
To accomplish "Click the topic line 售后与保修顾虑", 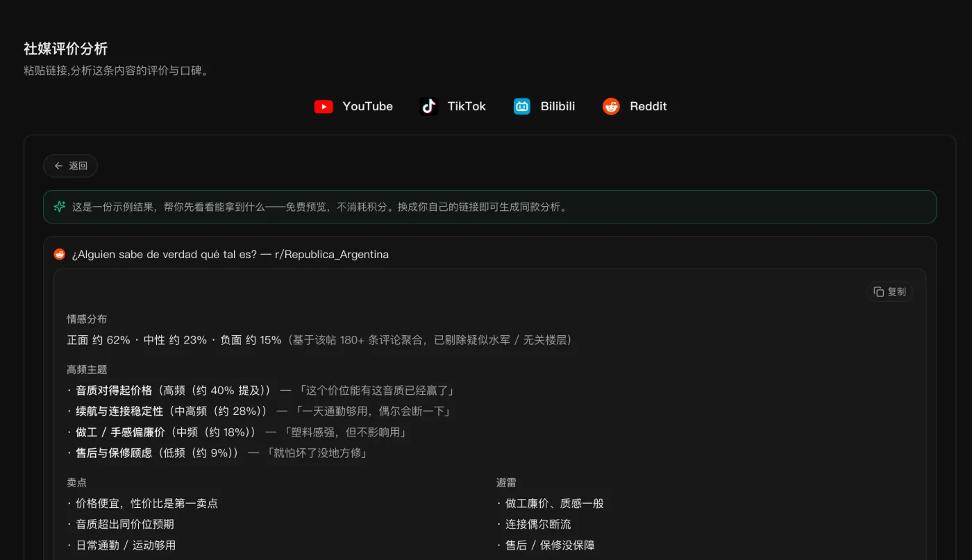I will coord(217,453).
